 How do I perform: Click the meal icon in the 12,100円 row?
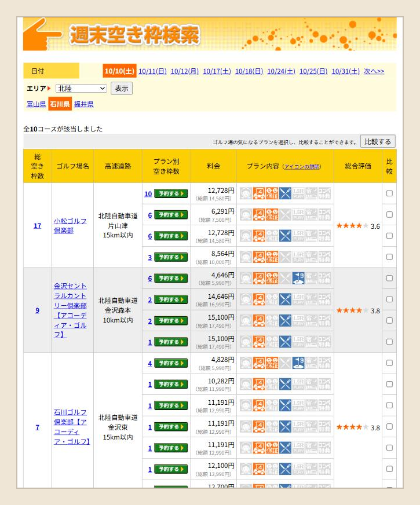point(285,469)
